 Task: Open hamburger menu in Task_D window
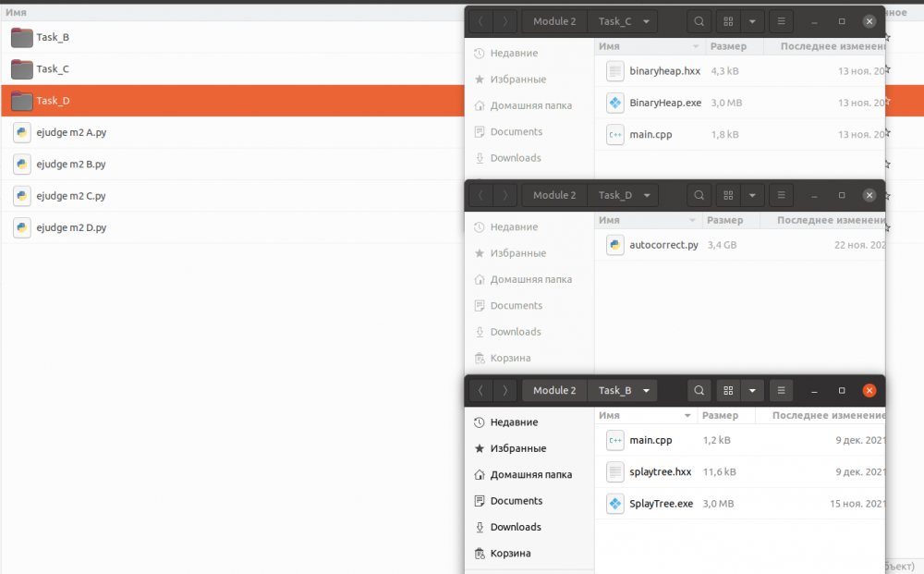(782, 195)
